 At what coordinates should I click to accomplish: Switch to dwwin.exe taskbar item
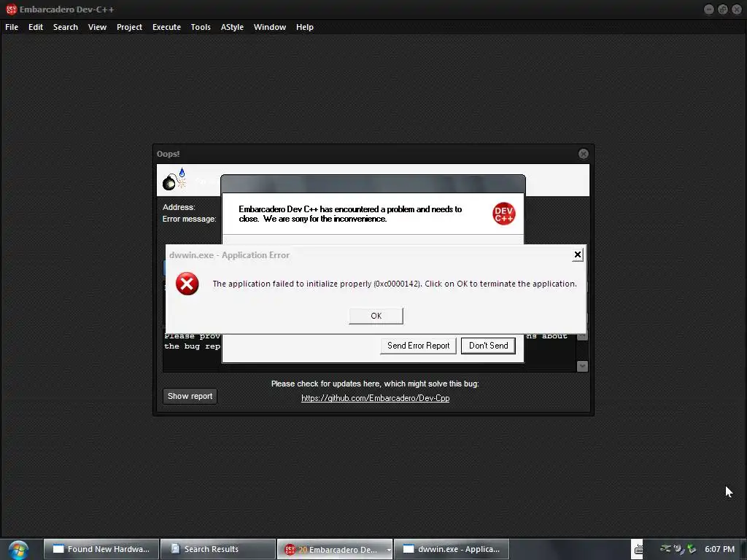point(452,549)
